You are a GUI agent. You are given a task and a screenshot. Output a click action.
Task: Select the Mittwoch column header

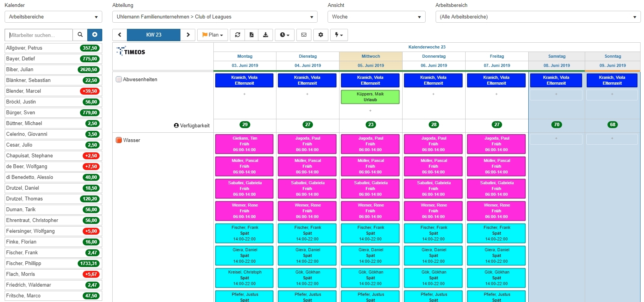coord(371,56)
